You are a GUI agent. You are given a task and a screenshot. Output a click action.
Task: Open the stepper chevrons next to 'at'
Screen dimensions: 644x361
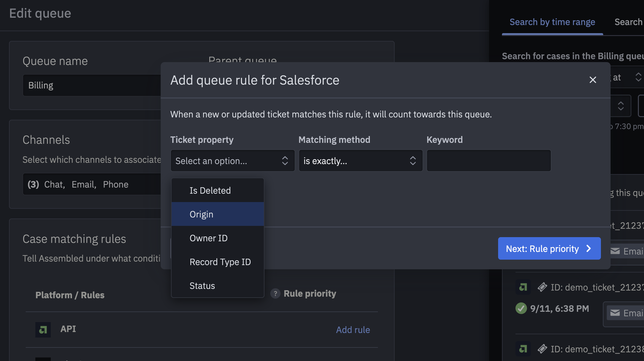pos(638,77)
